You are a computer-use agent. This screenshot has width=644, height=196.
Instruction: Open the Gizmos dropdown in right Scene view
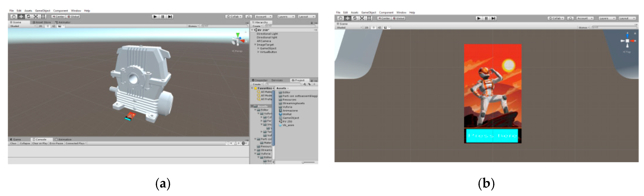[584, 28]
